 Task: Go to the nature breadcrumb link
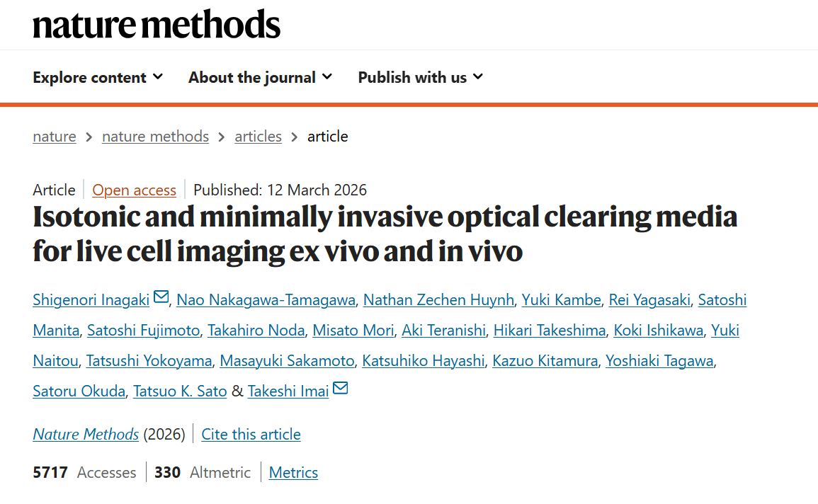[55, 136]
